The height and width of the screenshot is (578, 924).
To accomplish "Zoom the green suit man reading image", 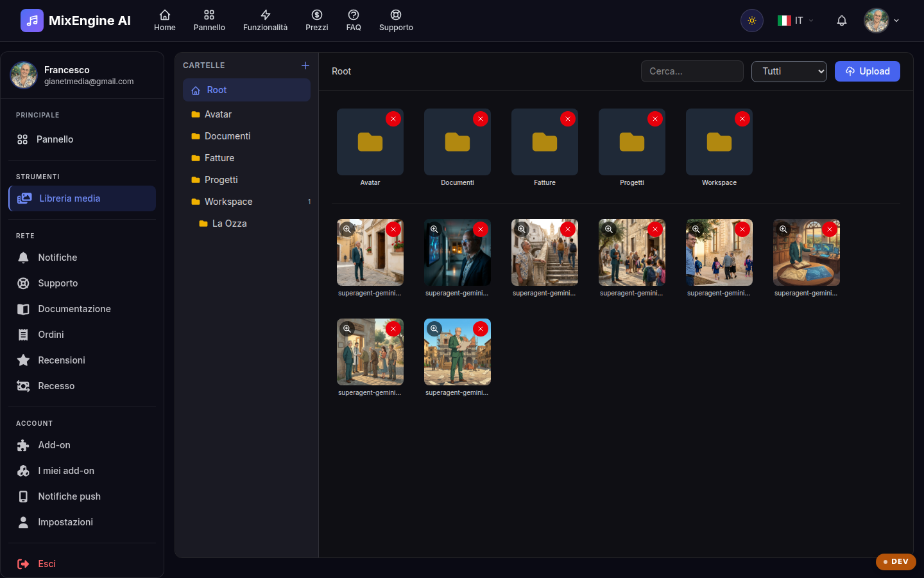I will [434, 329].
